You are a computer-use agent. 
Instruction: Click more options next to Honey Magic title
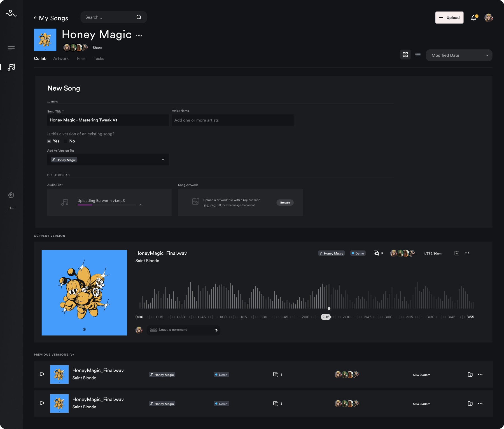(139, 36)
